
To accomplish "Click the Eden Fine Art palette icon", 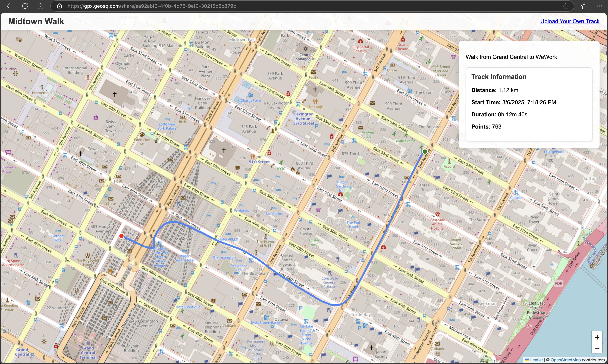I will (x=142, y=134).
